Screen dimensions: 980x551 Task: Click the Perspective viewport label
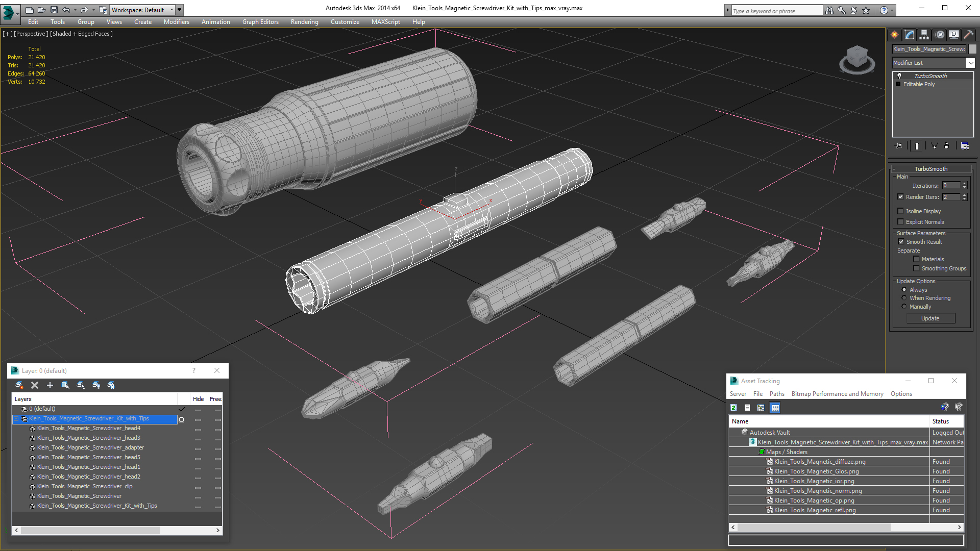click(x=31, y=34)
